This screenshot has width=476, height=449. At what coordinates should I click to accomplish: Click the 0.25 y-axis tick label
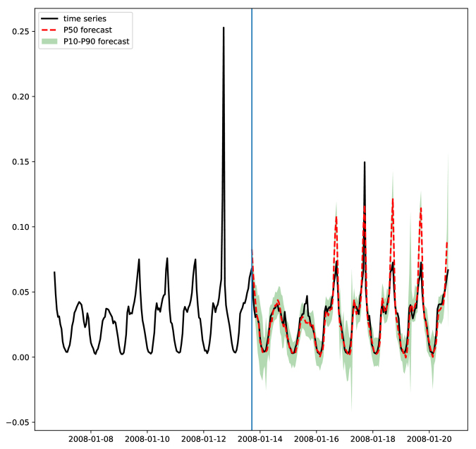(x=21, y=31)
